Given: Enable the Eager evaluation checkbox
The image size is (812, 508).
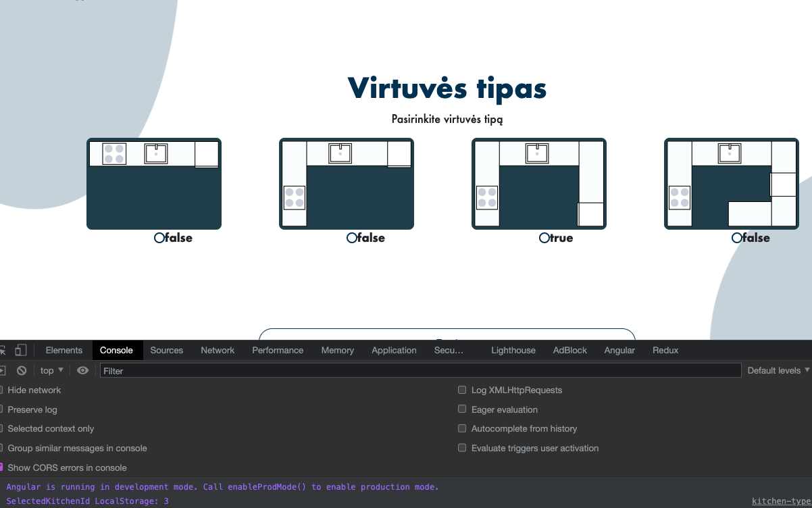Looking at the screenshot, I should 462,409.
